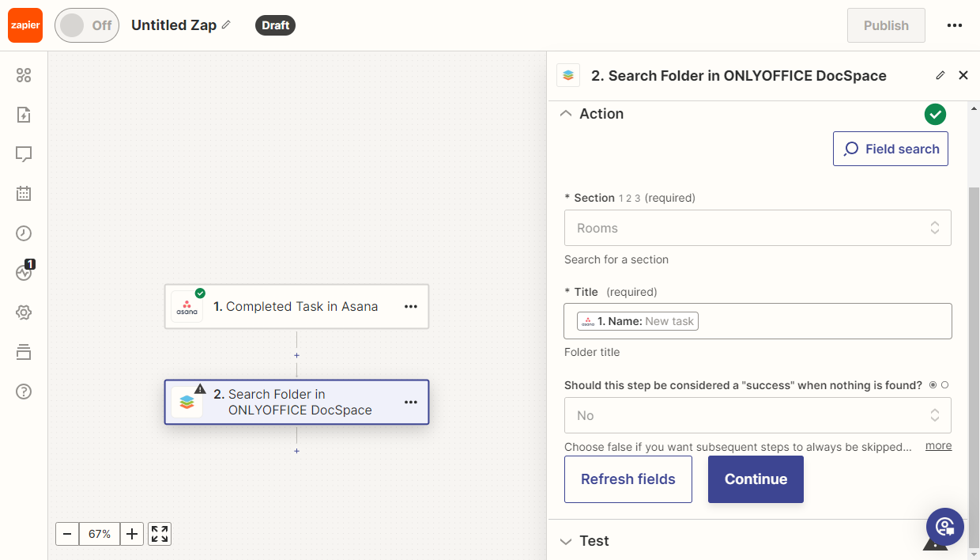Open the success-when-nothing-found dropdown showing No
This screenshot has width=980, height=560.
coord(757,415)
